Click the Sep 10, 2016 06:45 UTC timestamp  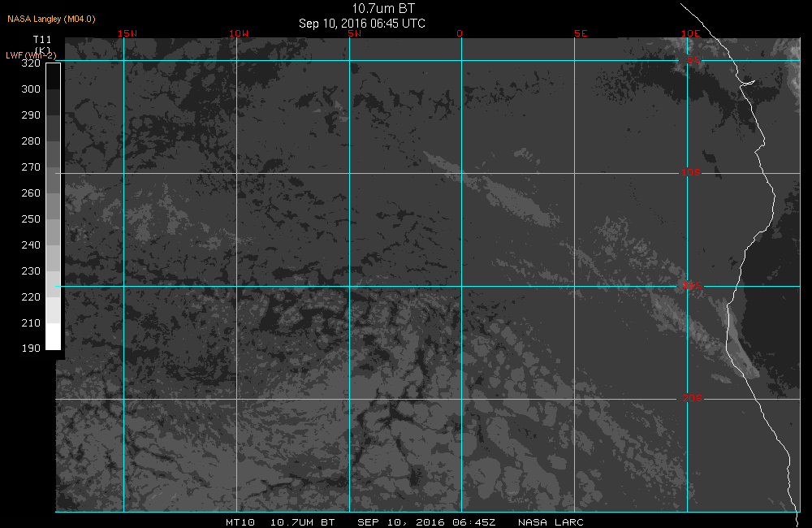[362, 24]
